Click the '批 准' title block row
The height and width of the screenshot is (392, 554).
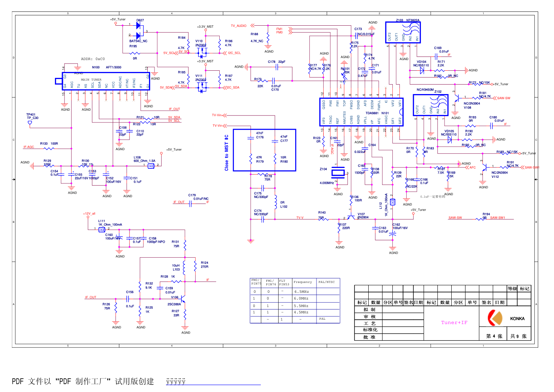coord(369,337)
